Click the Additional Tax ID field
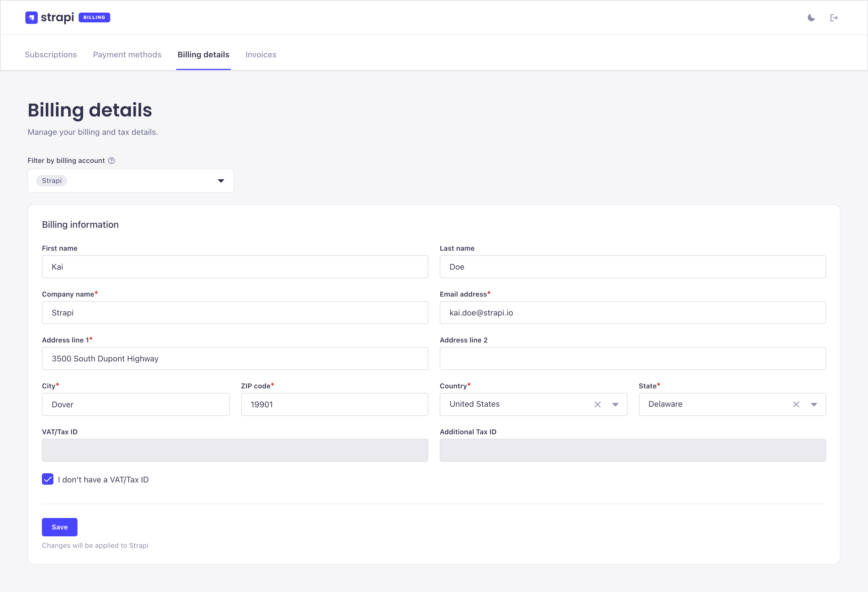Screen dimensions: 868x592 pos(633,450)
